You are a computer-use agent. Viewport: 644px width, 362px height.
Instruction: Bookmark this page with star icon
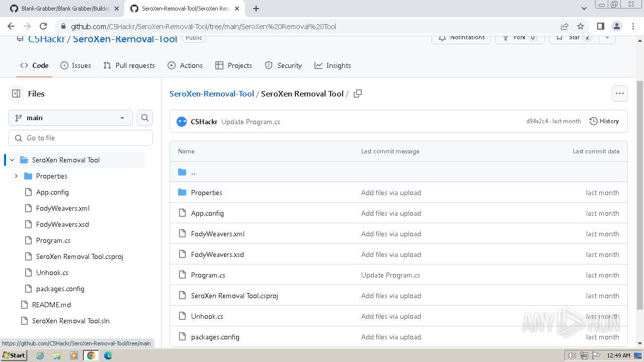click(x=581, y=26)
